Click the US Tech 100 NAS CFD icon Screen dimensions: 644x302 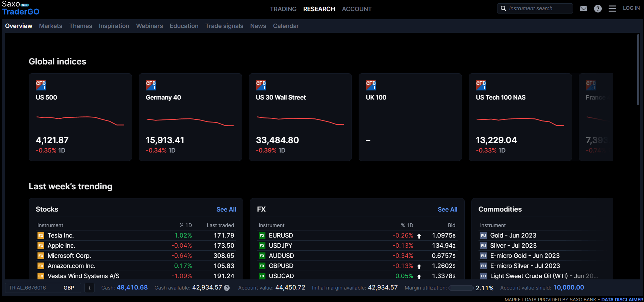[x=481, y=85]
